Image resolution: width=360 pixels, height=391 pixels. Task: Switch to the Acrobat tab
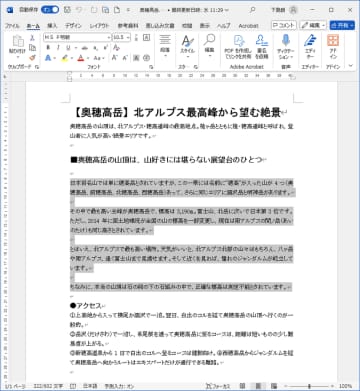tap(248, 26)
